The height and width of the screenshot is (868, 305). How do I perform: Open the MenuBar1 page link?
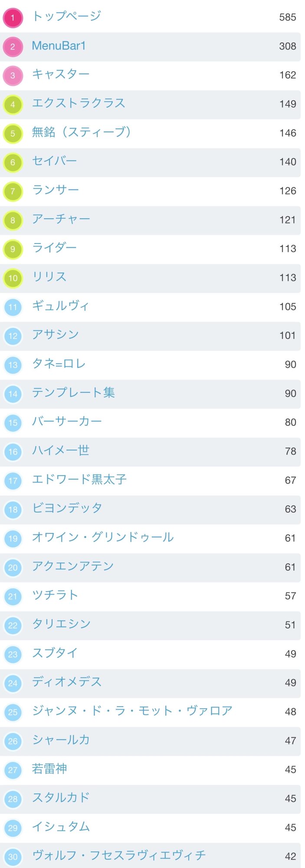pos(59,46)
